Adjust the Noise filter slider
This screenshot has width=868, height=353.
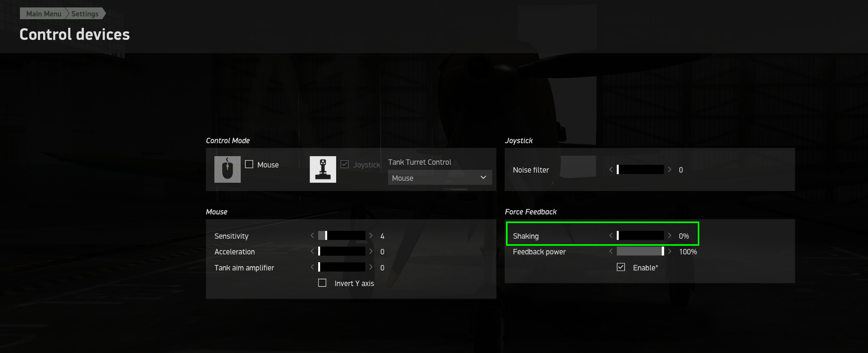[640, 169]
